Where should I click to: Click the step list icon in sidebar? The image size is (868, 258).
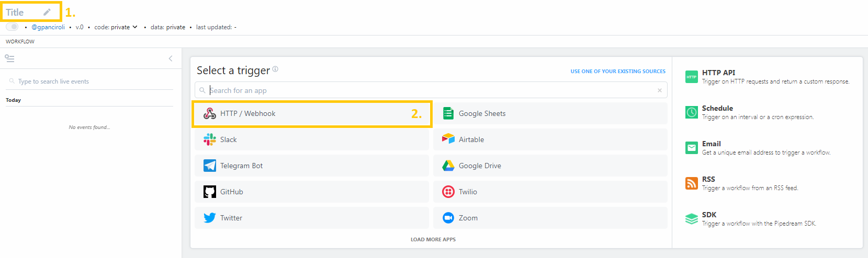(x=9, y=58)
